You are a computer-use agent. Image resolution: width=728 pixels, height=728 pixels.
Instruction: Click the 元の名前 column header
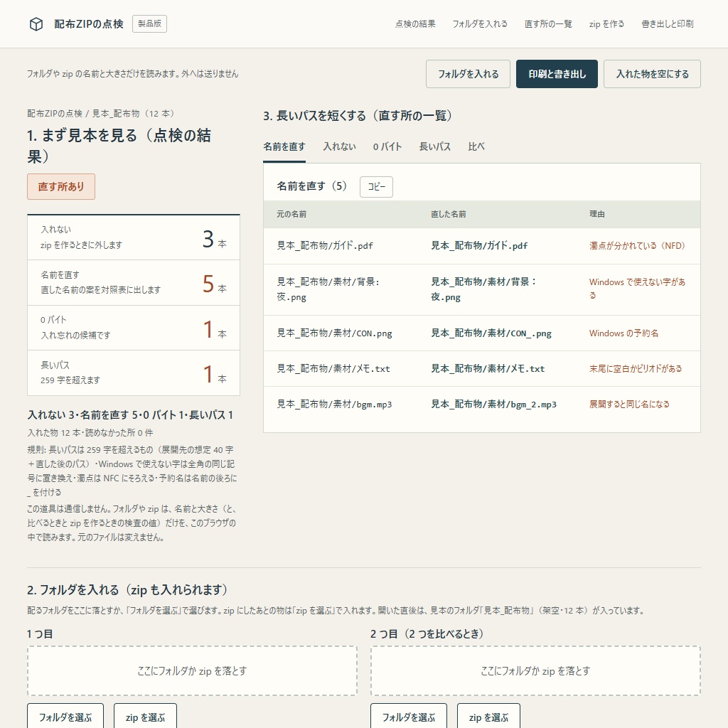[291, 214]
